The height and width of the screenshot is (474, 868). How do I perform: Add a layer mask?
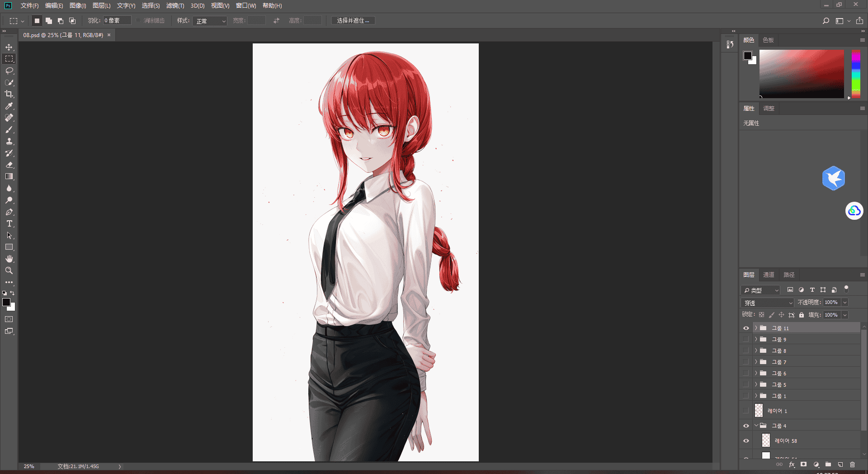click(x=804, y=465)
